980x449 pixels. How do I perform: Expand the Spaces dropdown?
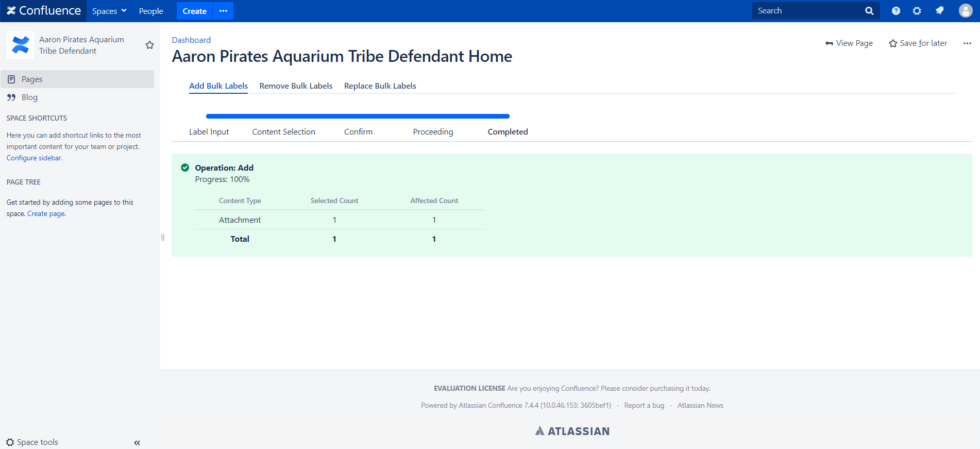[109, 11]
